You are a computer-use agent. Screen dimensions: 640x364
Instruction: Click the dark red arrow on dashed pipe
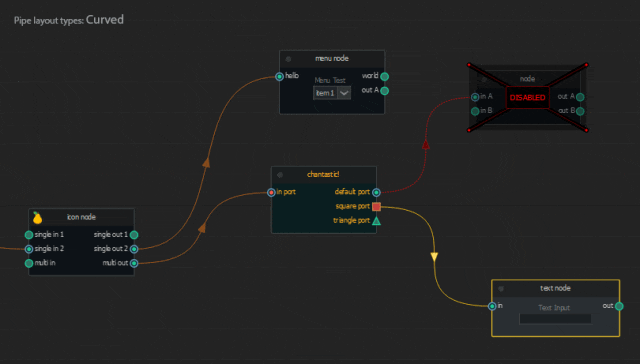[426, 144]
